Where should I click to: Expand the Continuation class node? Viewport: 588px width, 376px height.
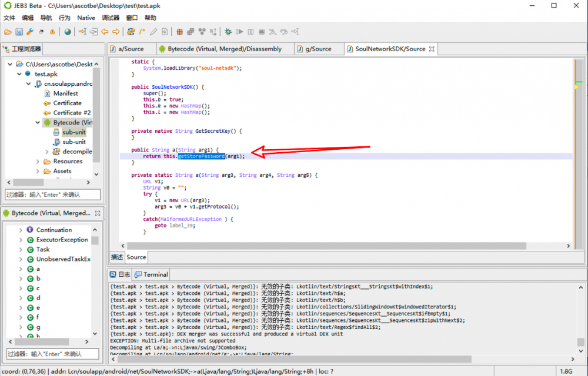tap(21, 230)
